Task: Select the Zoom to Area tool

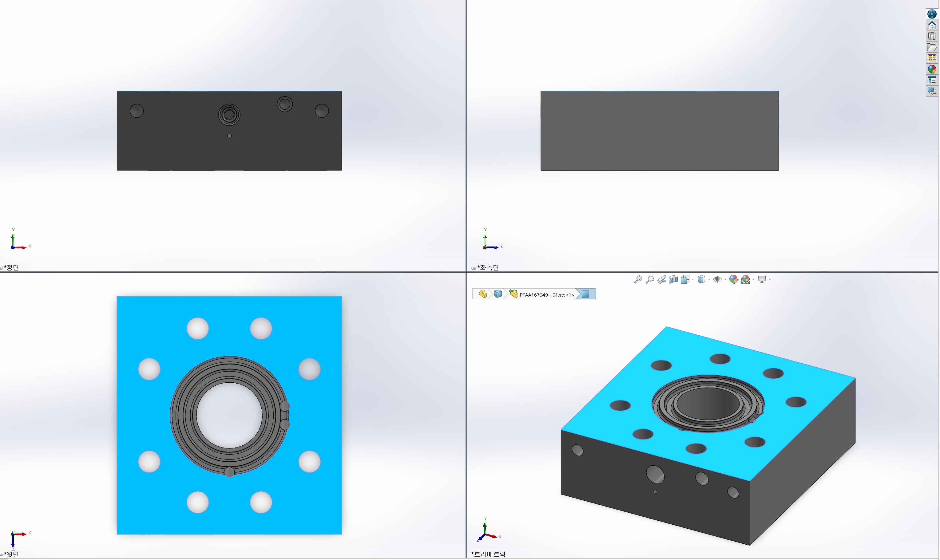Action: (x=650, y=279)
